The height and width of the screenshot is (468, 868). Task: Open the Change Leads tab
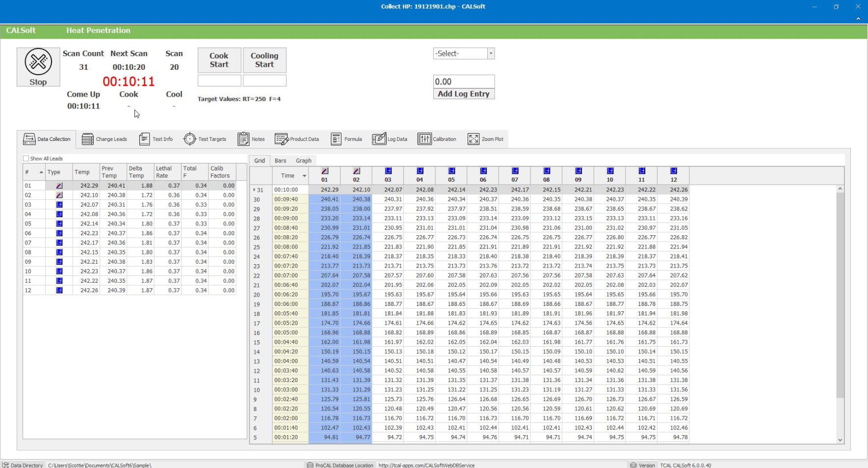pyautogui.click(x=104, y=139)
